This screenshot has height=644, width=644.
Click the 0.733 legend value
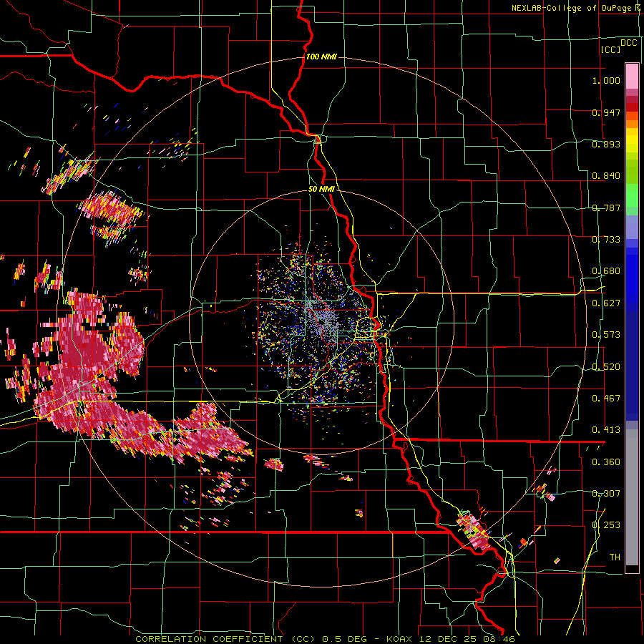click(606, 240)
